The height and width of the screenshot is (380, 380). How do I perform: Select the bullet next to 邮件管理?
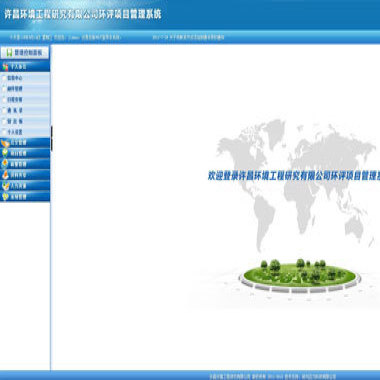(4, 89)
